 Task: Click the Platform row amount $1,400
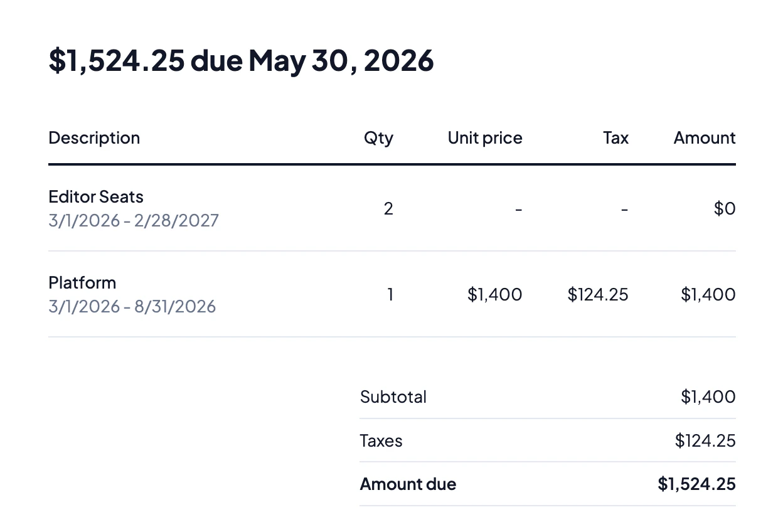[708, 294]
